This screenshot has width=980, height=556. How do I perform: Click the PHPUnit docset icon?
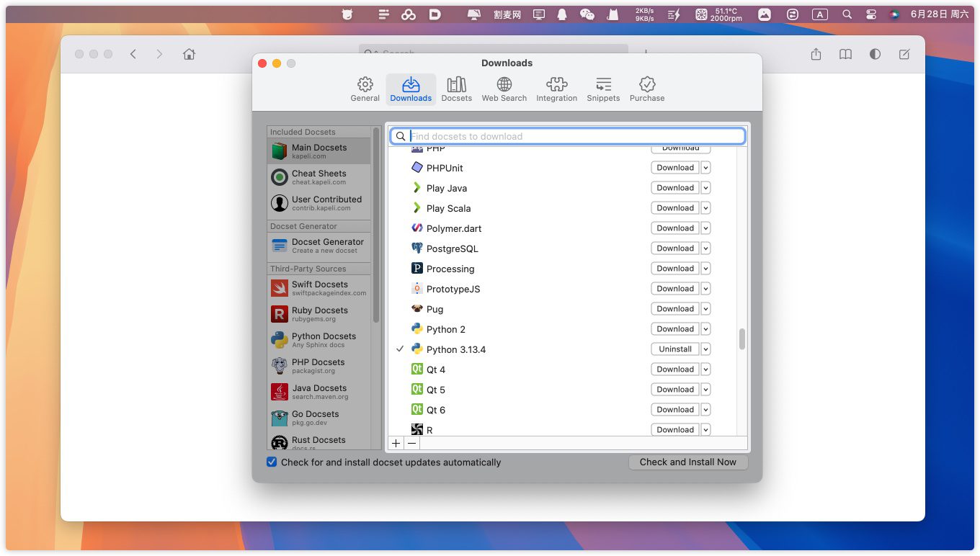coord(416,167)
